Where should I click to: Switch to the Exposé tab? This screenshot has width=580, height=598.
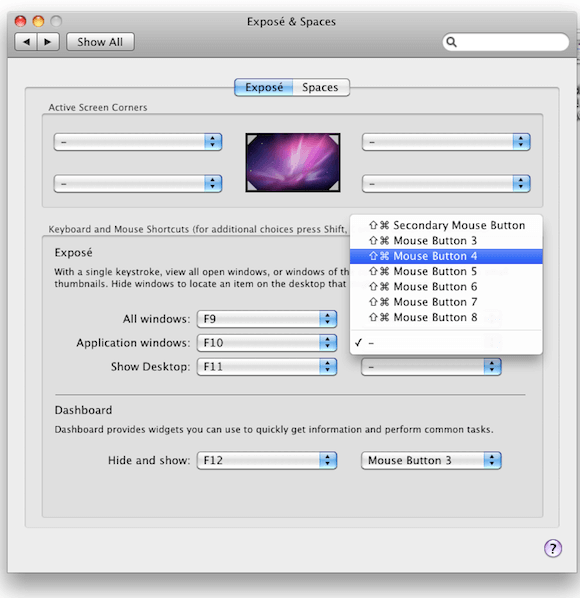[x=264, y=87]
